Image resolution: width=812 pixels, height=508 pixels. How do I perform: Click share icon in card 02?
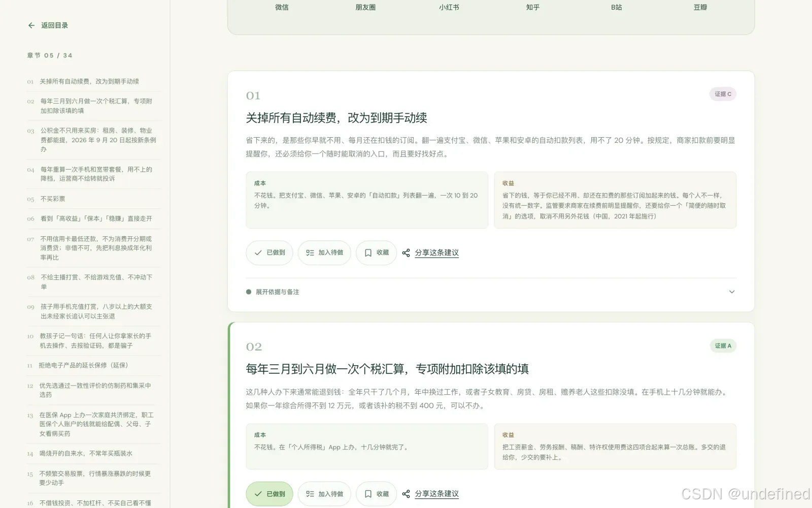click(406, 494)
